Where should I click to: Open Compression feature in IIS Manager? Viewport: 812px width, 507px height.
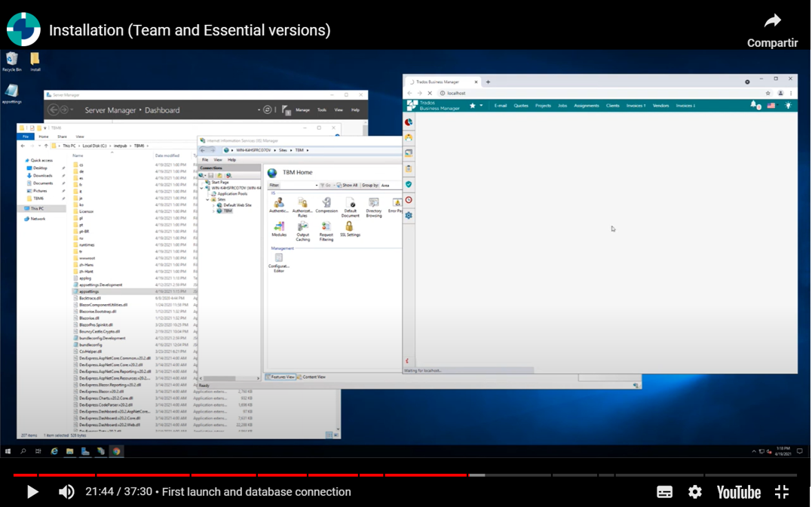[x=326, y=205]
